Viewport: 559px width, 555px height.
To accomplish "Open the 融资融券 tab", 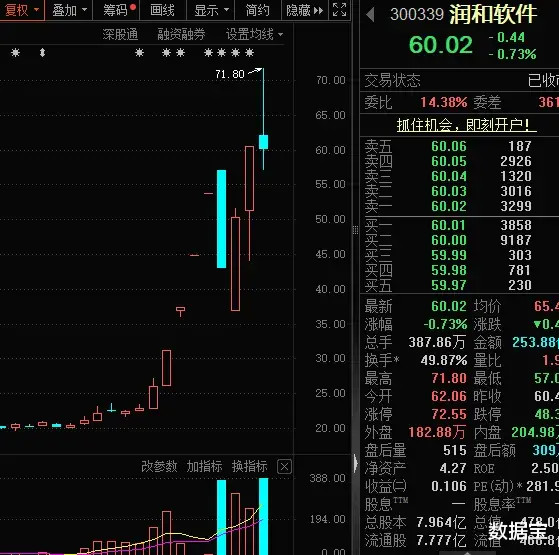I will [x=181, y=34].
